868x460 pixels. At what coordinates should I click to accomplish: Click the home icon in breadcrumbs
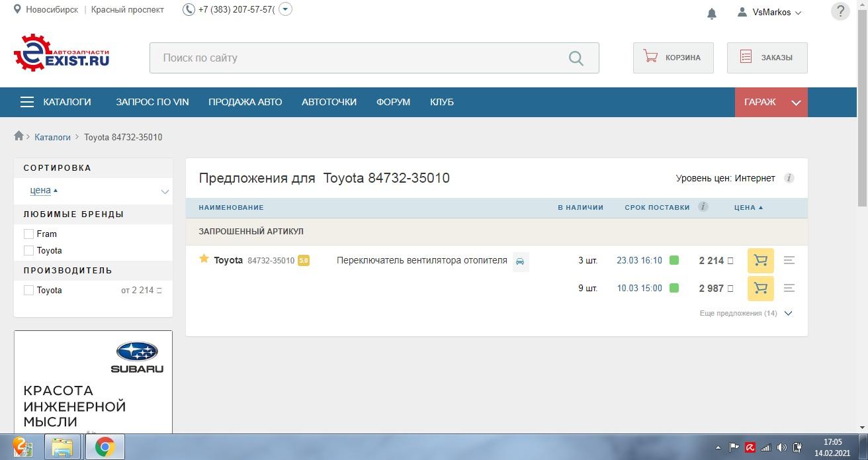pos(19,136)
